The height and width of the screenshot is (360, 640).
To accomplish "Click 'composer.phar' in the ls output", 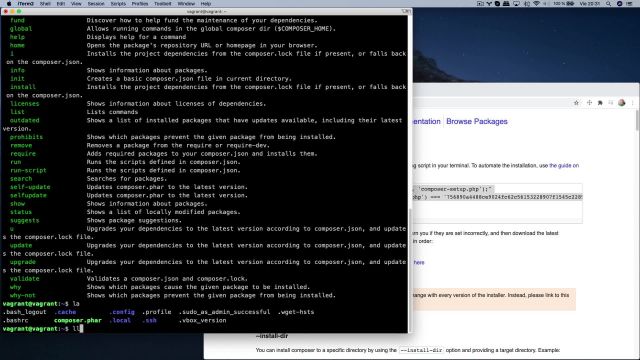I will coord(78,320).
